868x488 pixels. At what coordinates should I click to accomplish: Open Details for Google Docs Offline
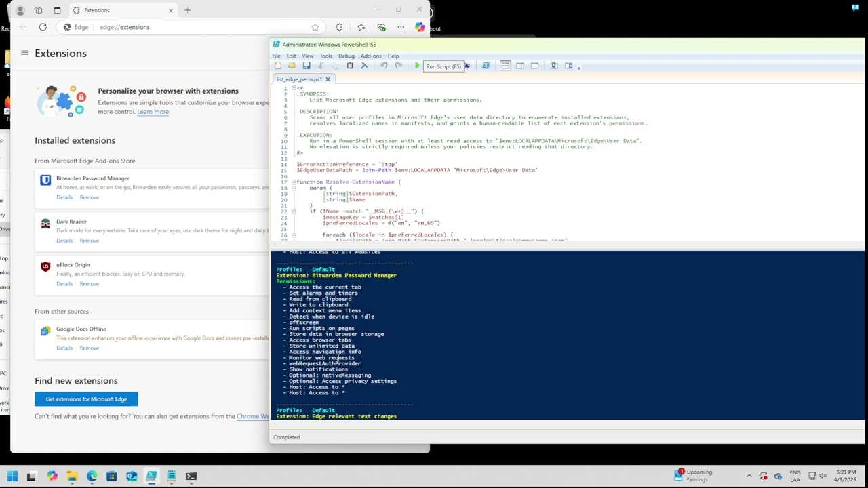point(64,348)
